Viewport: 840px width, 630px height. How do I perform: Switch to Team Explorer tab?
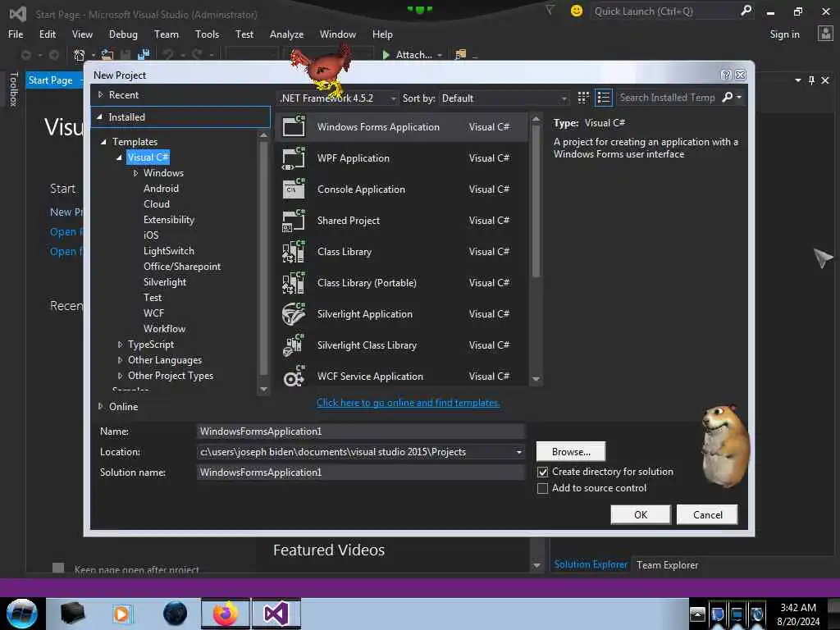click(x=667, y=565)
